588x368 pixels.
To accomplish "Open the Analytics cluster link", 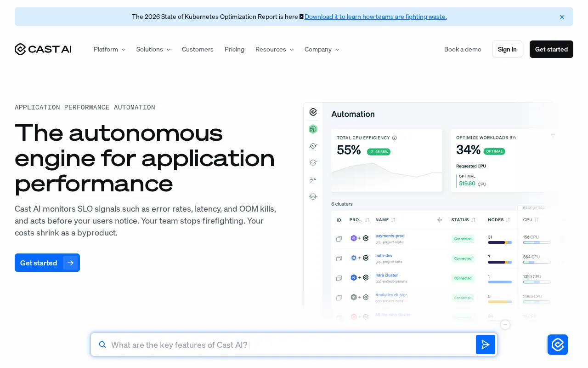I will coord(391,295).
